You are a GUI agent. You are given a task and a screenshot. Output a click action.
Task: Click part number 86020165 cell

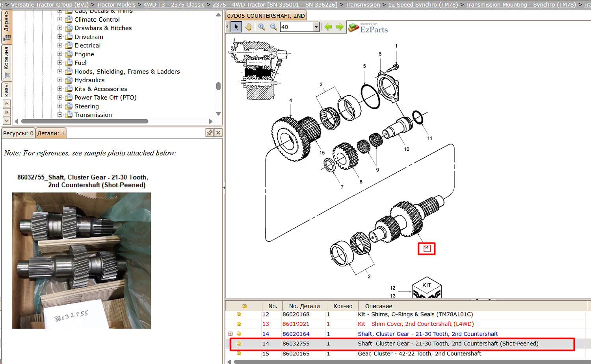[x=296, y=353]
